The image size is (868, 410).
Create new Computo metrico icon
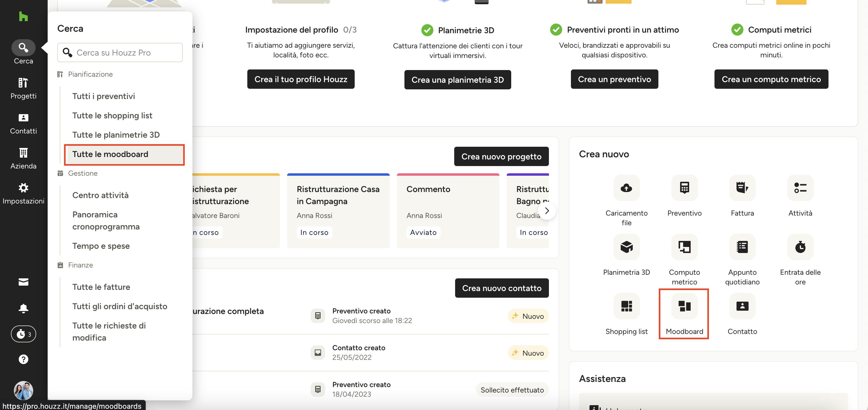(x=684, y=247)
